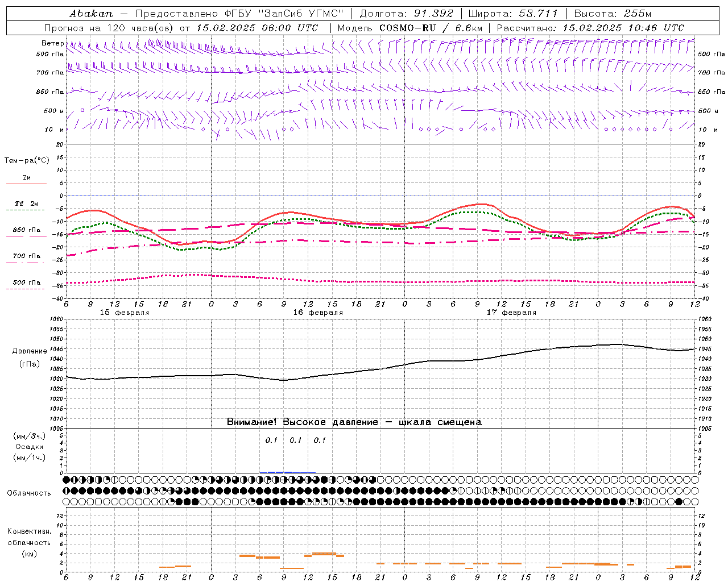Viewport: 728px width, 582px height.
Task: Click the 1060 value on left pressure axis
Action: 56,319
